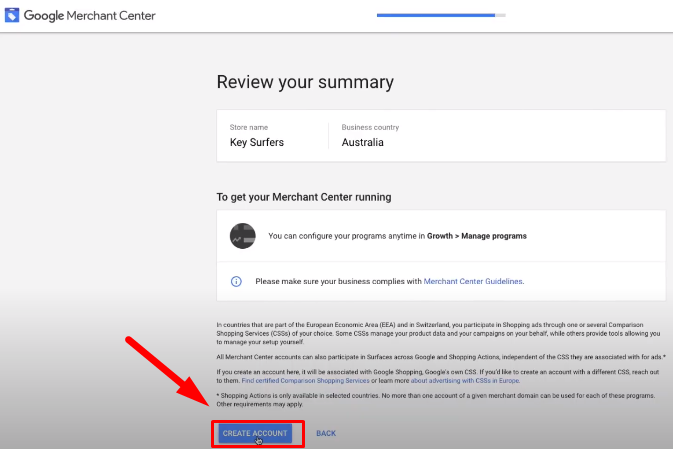The width and height of the screenshot is (673, 449).
Task: Click the European Economic Area disclaimer paragraph
Action: [x=440, y=332]
